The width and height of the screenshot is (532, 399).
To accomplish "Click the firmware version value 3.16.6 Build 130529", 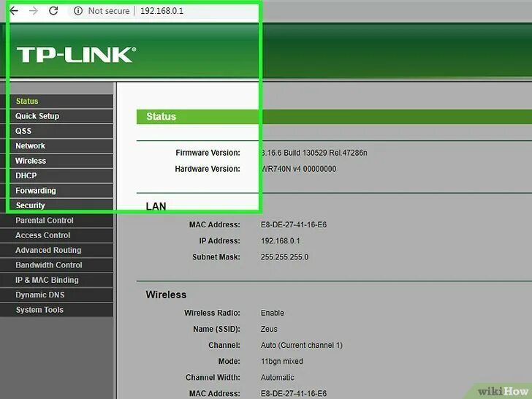I will pos(313,153).
